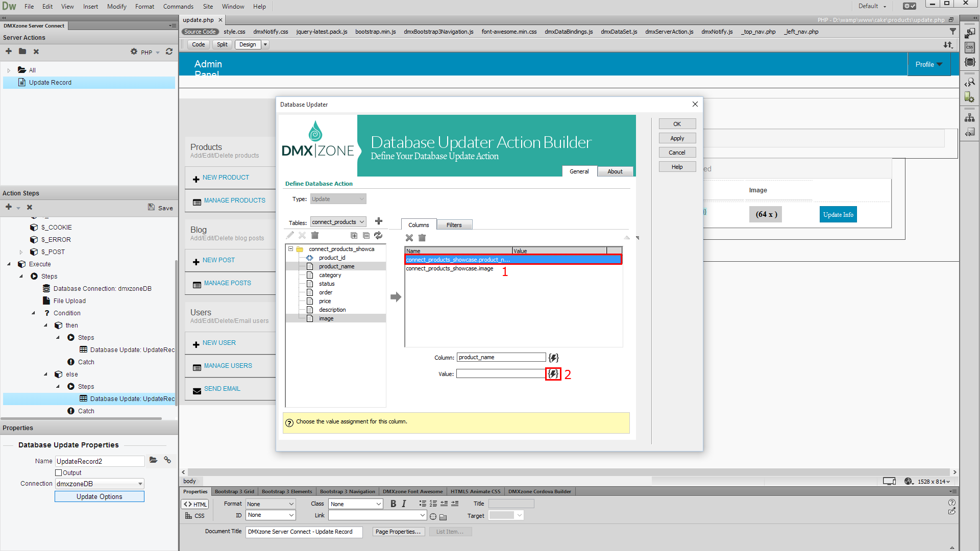
Task: Click Cancel in Database Updater
Action: point(677,153)
